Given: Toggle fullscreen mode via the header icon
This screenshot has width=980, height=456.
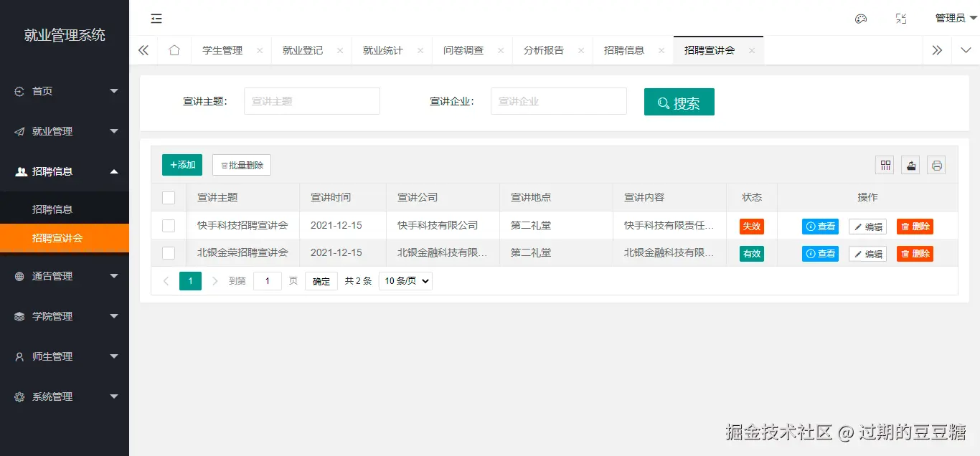Looking at the screenshot, I should [901, 19].
